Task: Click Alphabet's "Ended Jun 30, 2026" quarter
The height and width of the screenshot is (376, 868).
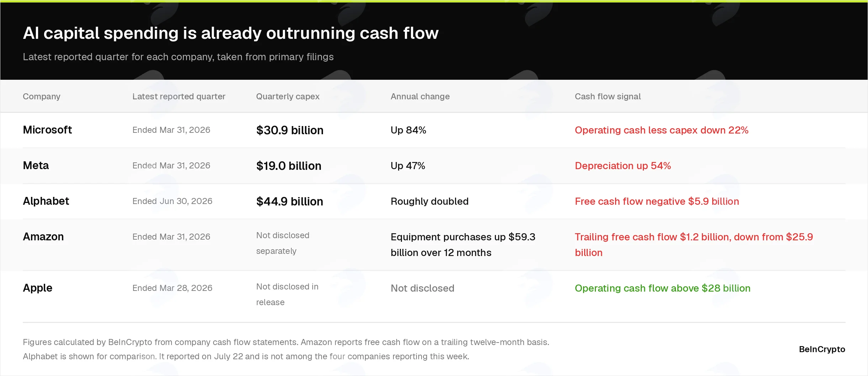Action: point(172,201)
